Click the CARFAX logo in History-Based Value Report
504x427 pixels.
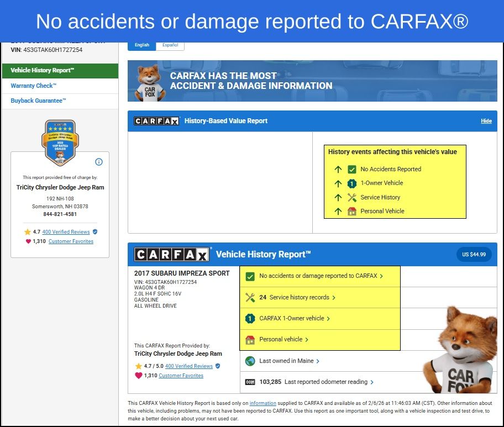pos(157,121)
